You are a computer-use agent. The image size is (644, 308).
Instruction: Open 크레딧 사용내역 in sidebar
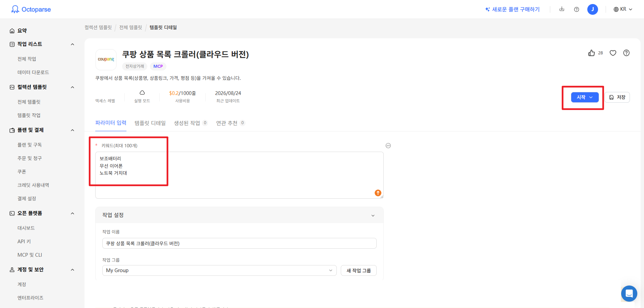pyautogui.click(x=33, y=185)
